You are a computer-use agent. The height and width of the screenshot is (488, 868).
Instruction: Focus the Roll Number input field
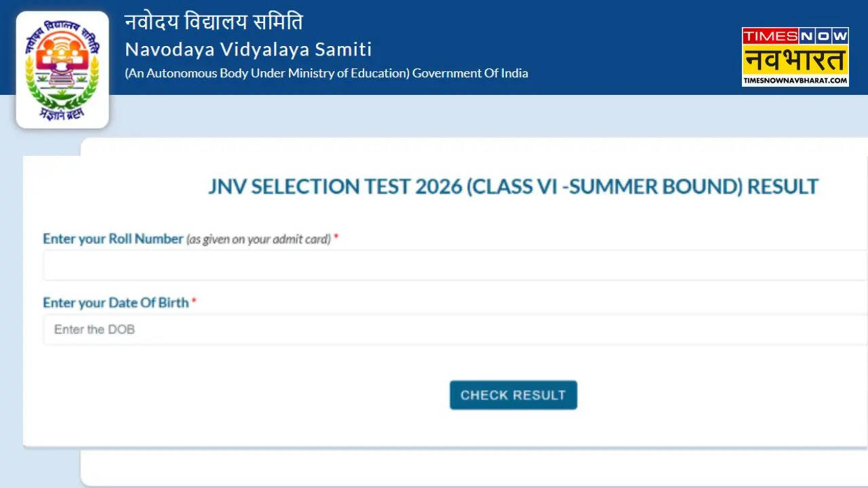(454, 265)
